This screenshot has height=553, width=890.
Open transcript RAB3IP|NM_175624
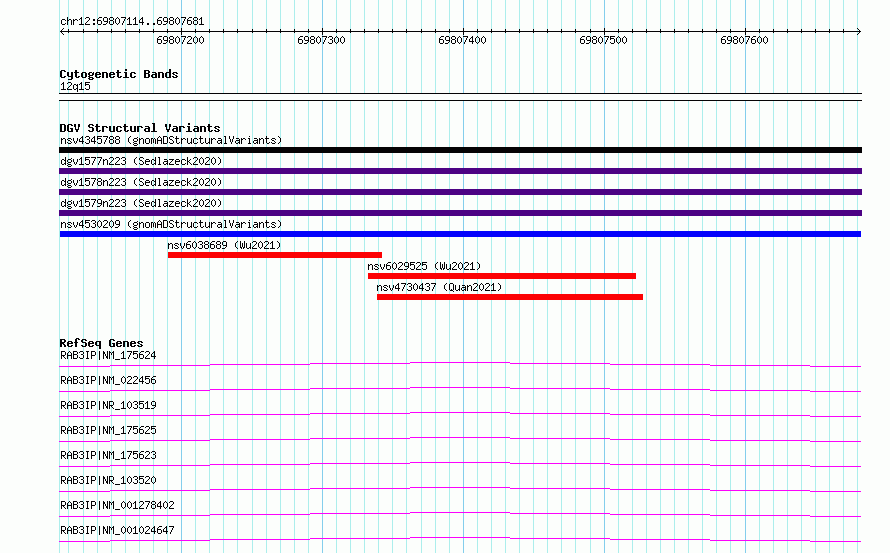108,355
